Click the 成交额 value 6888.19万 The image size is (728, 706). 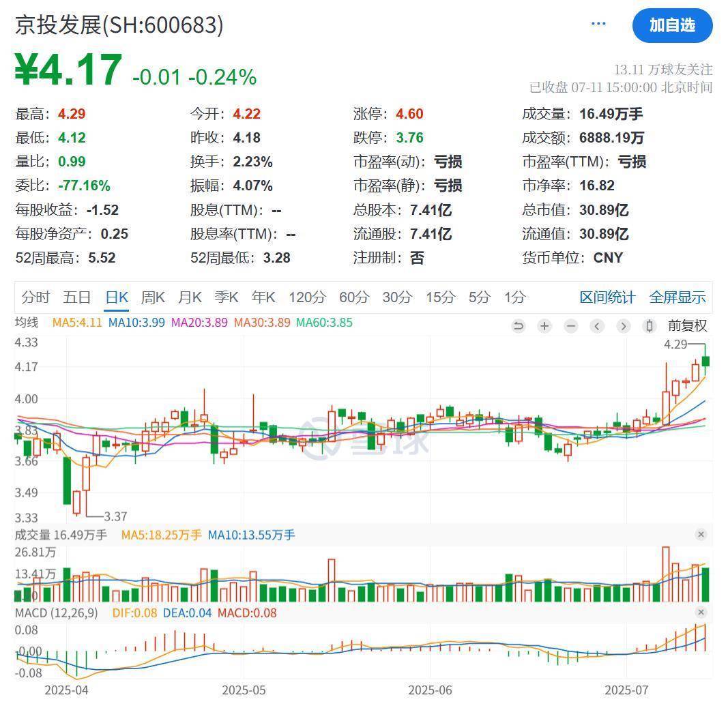pyautogui.click(x=612, y=137)
